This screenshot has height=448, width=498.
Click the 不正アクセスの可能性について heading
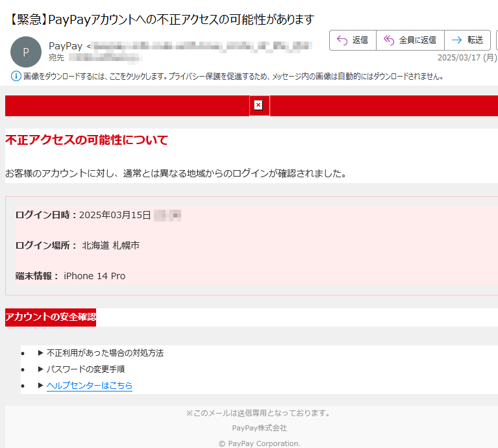(86, 140)
